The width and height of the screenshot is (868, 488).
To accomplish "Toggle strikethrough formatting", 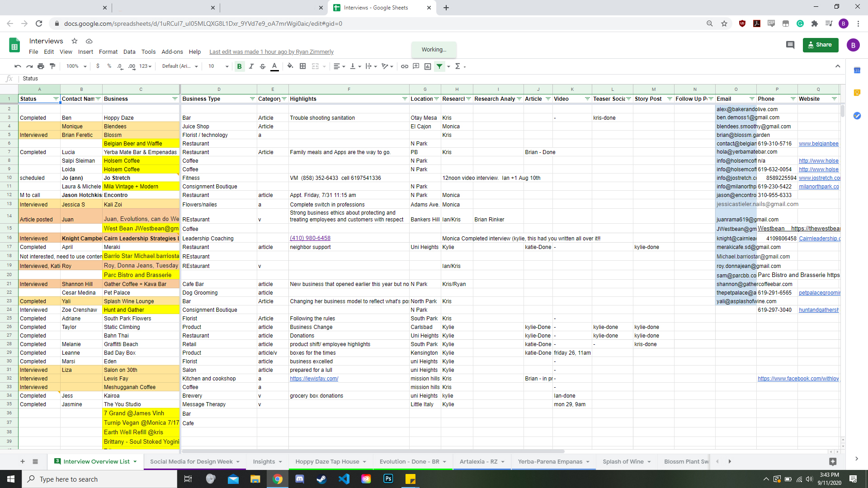I will pyautogui.click(x=263, y=66).
